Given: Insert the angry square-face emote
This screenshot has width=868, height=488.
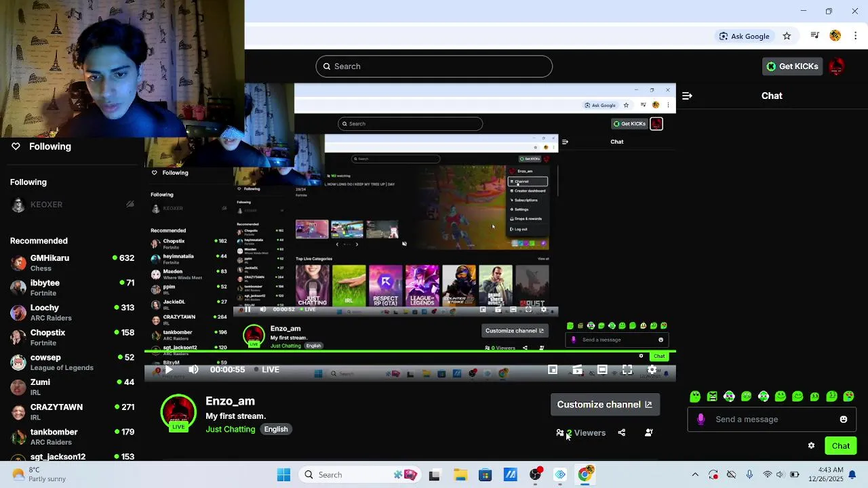Looking at the screenshot, I should coord(712,396).
